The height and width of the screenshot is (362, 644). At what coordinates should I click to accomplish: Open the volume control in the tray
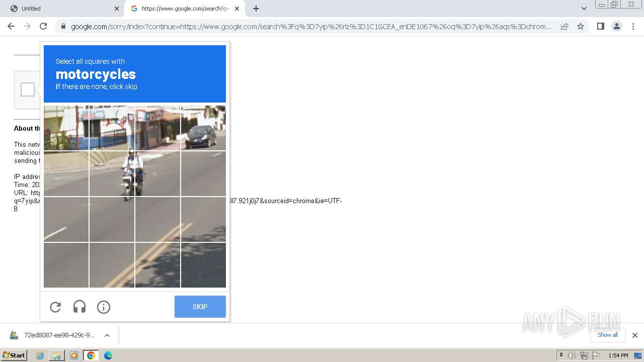pos(572,355)
